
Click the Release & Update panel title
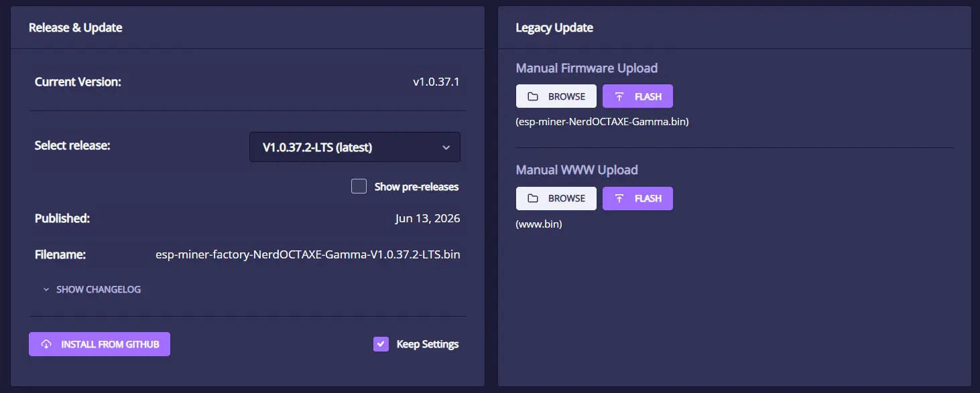pyautogui.click(x=75, y=27)
